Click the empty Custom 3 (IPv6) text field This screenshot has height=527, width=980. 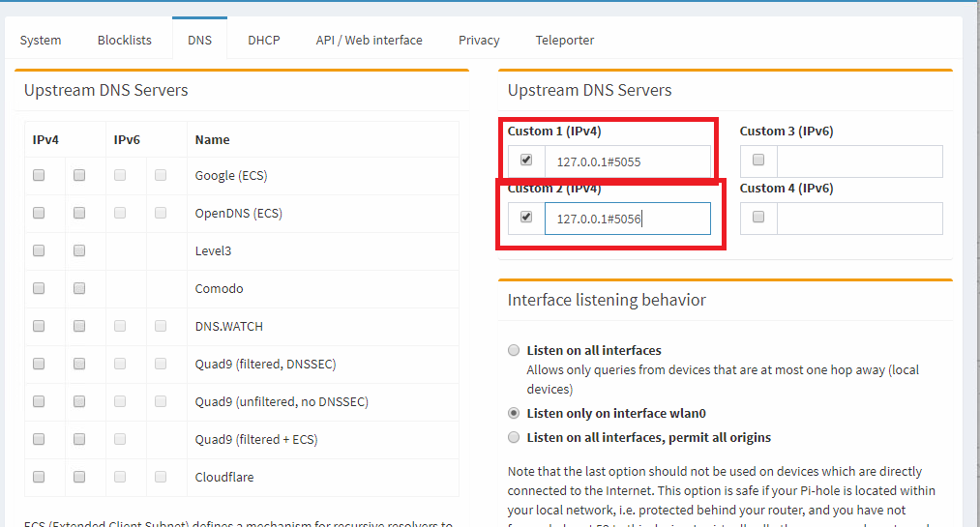coord(859,161)
